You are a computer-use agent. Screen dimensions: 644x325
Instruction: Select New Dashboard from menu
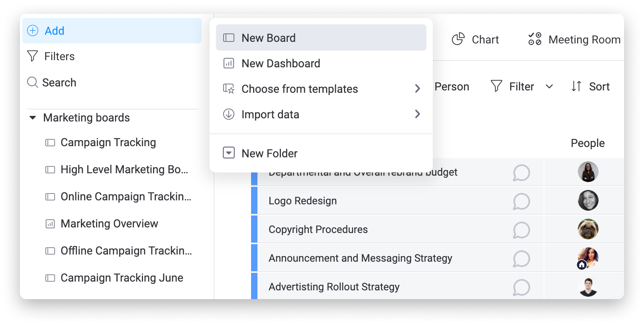click(x=321, y=63)
